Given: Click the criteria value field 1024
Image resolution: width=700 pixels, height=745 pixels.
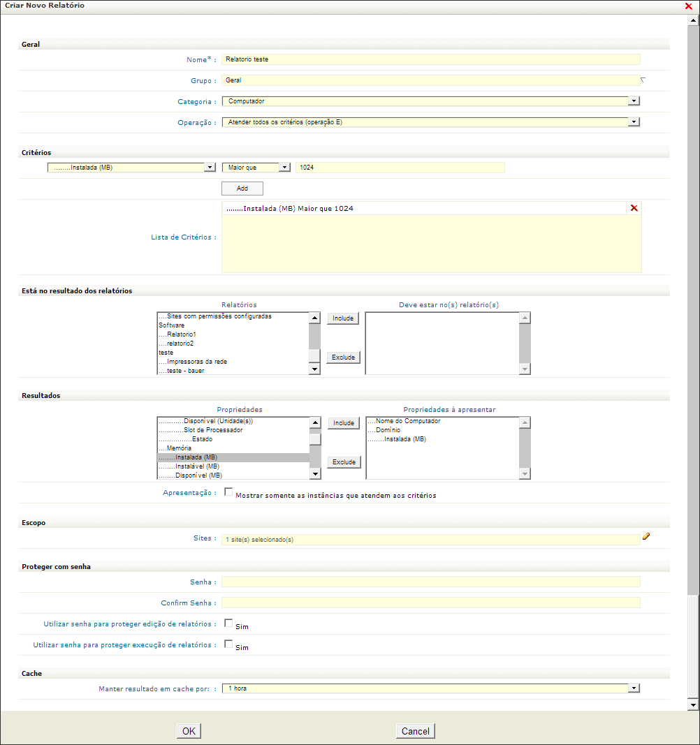Looking at the screenshot, I should (400, 168).
